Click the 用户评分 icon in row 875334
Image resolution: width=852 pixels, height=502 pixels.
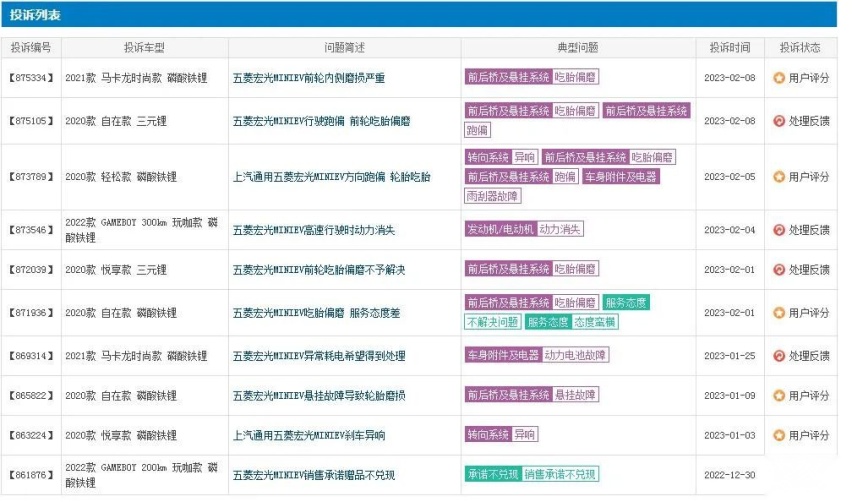click(x=779, y=78)
